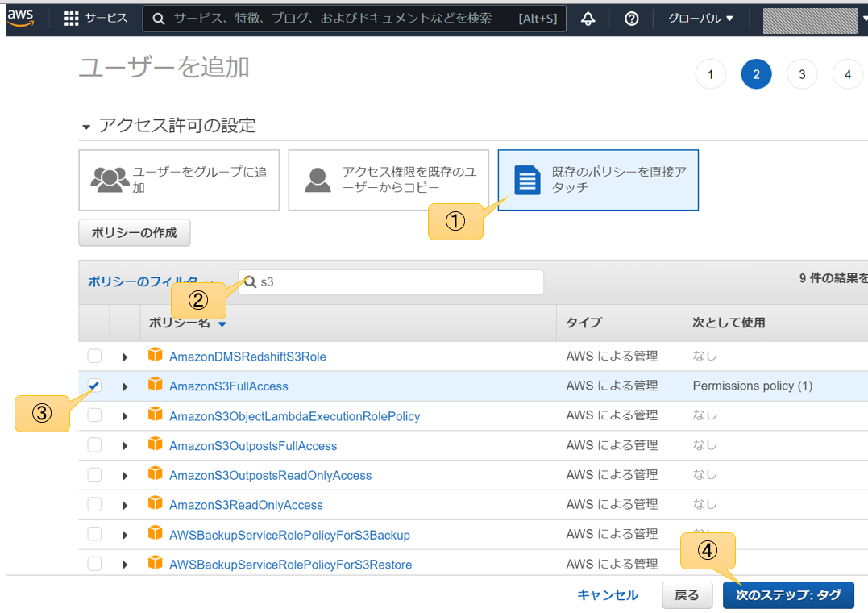Click 次のステップ: タグ button

point(788,595)
